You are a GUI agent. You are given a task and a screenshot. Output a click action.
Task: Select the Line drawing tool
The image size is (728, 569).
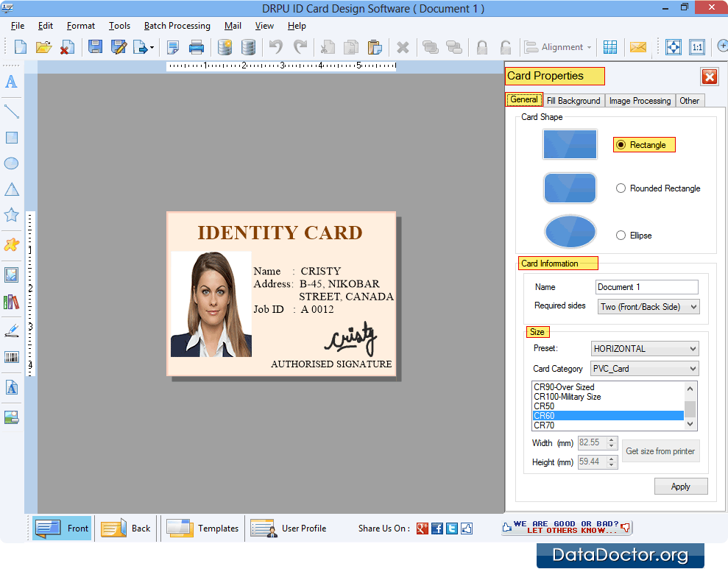tap(12, 112)
